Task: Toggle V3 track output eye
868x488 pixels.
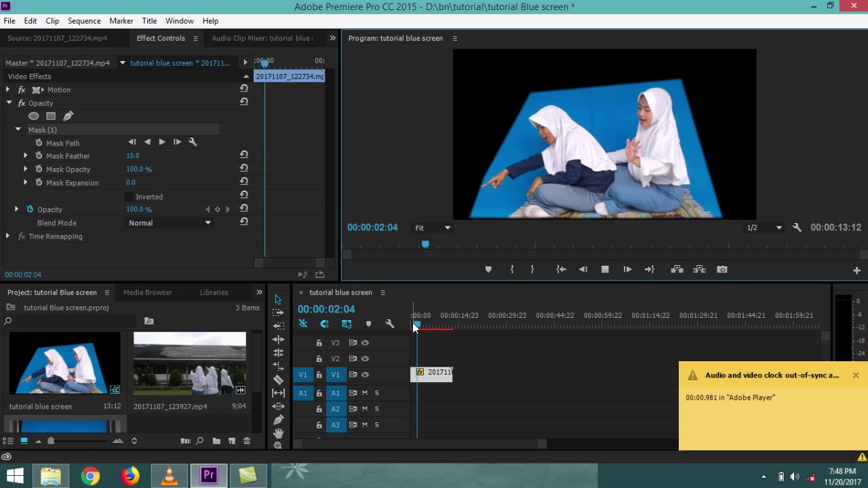Action: point(365,343)
